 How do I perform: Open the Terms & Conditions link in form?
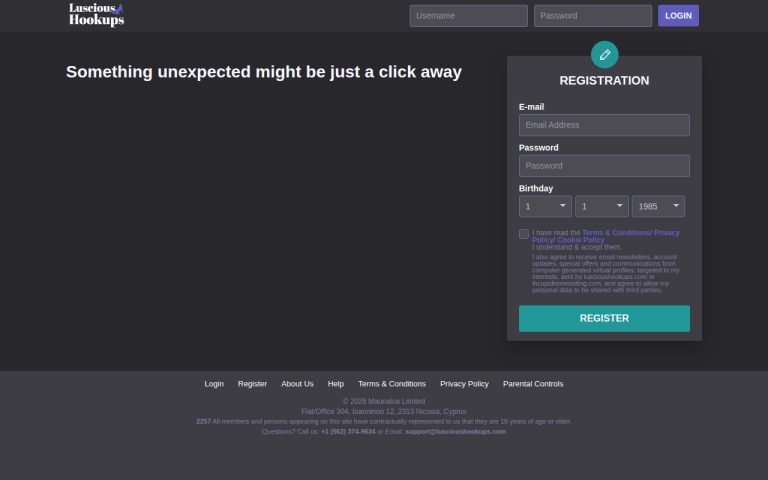pos(616,233)
